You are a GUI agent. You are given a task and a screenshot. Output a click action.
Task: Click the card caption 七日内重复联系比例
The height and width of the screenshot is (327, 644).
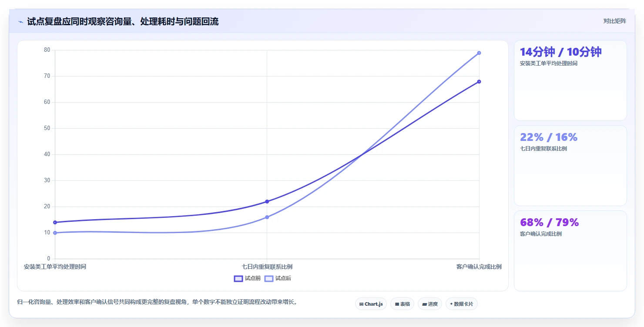543,149
